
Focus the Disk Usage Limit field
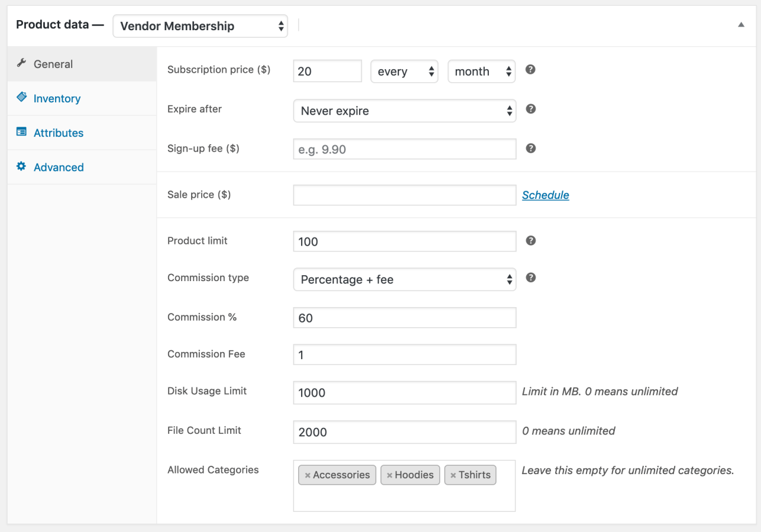point(404,392)
